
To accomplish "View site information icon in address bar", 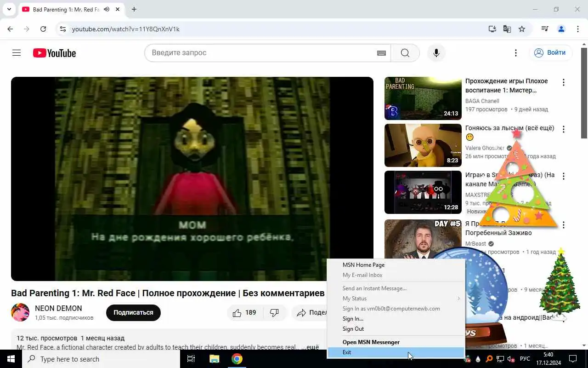I will coord(63,29).
